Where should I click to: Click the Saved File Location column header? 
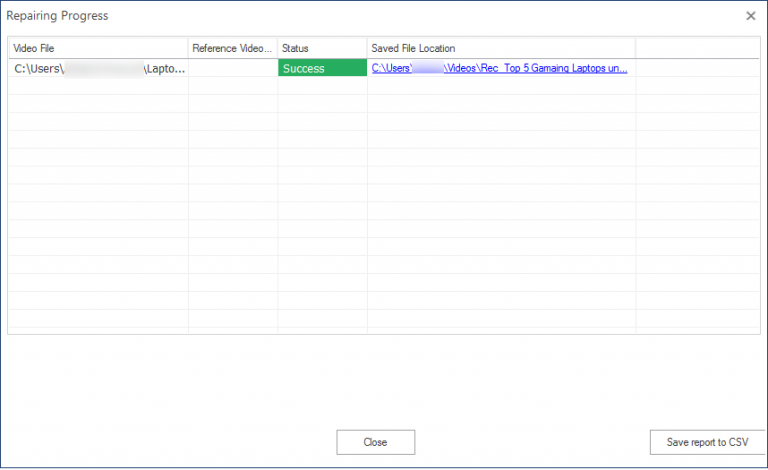[501, 48]
